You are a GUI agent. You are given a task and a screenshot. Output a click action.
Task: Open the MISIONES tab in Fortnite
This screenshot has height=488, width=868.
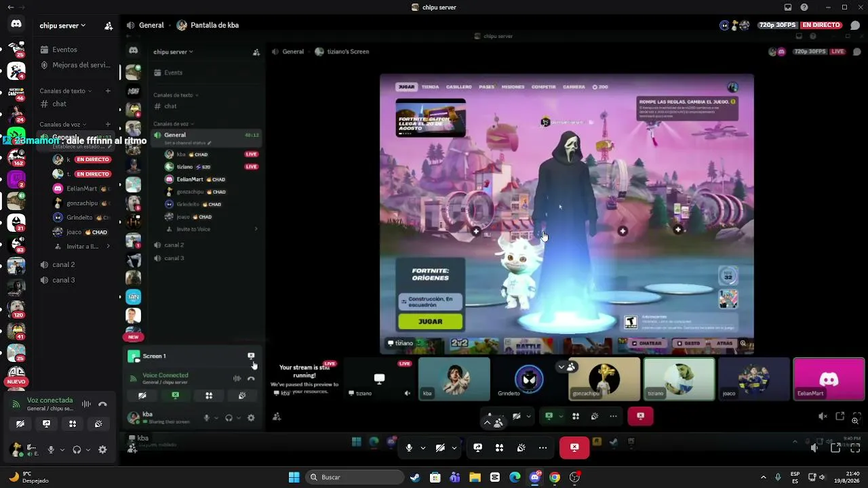[x=513, y=87]
